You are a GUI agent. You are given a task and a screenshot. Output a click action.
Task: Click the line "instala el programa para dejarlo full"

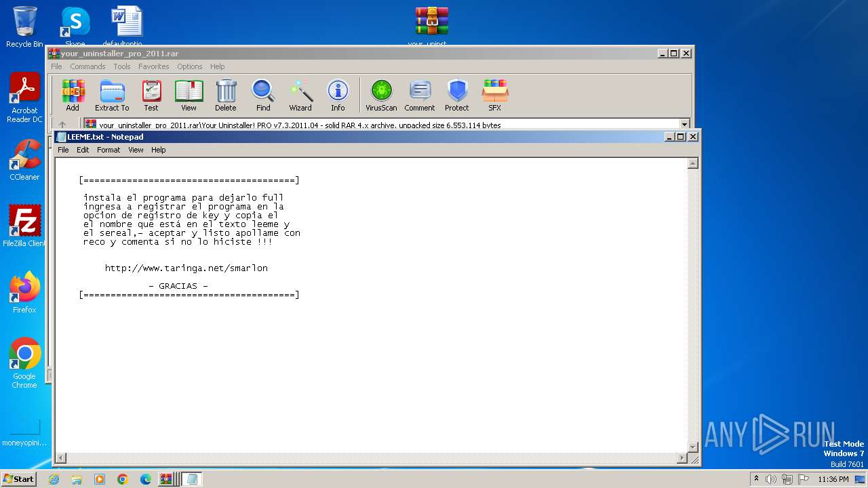(183, 198)
